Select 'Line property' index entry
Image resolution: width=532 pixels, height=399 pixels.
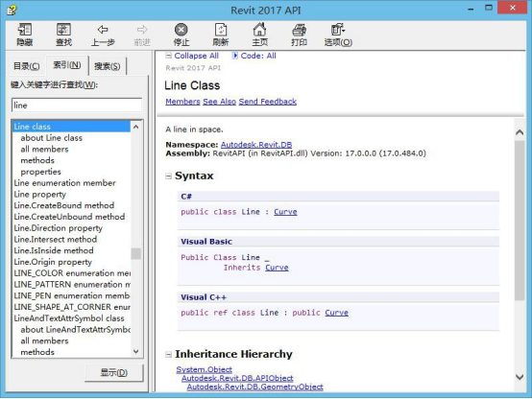click(40, 195)
